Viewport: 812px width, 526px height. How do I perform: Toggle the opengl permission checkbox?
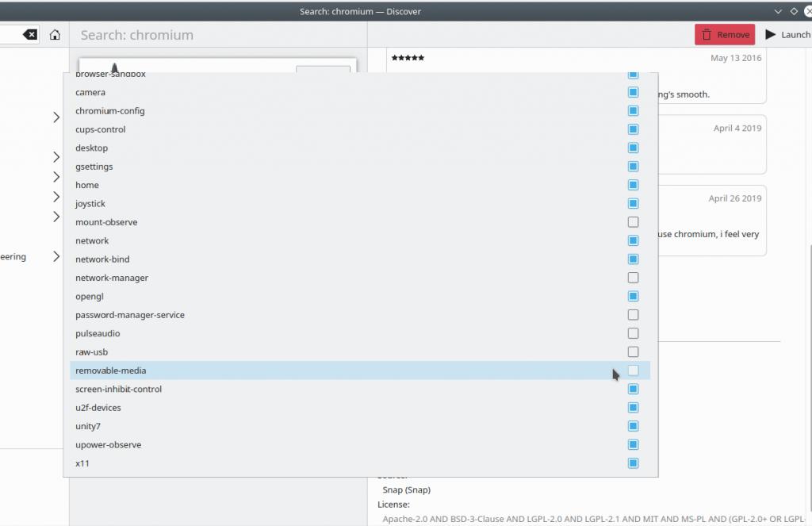coord(633,297)
